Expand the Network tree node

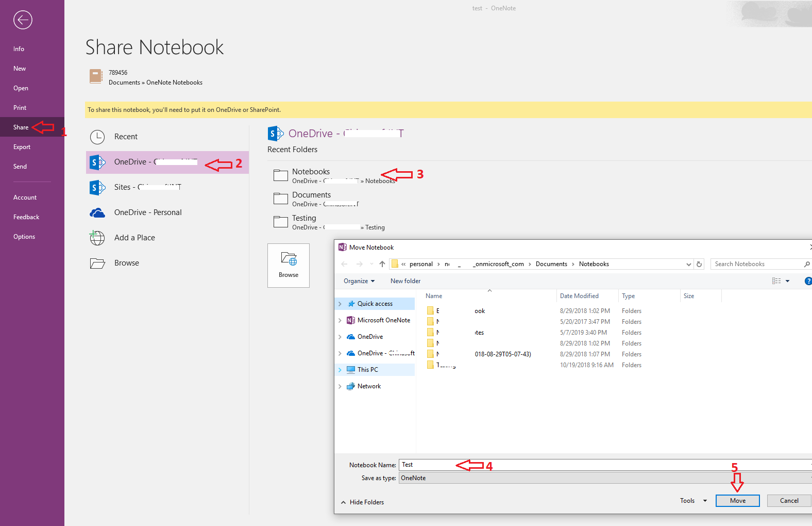point(340,386)
